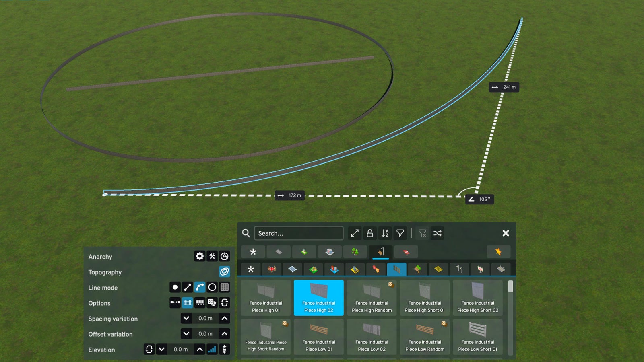Lower Elevation using the down chevron
Viewport: 644px width, 362px height.
click(x=163, y=349)
